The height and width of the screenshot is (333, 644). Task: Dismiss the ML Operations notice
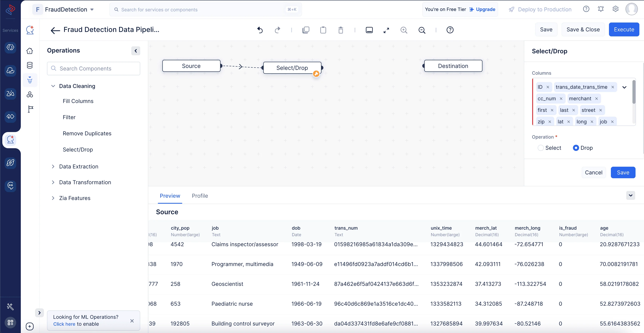(132, 321)
